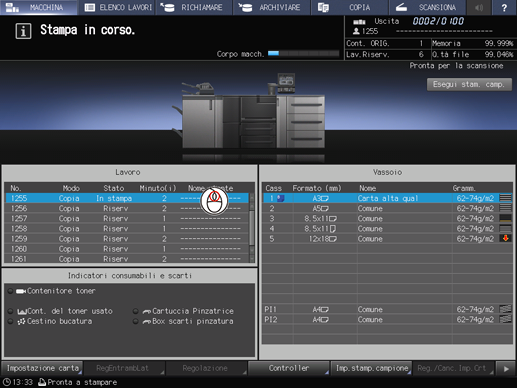Click the PI1 paper level icon
Screen dimensions: 517x388
coord(505,309)
